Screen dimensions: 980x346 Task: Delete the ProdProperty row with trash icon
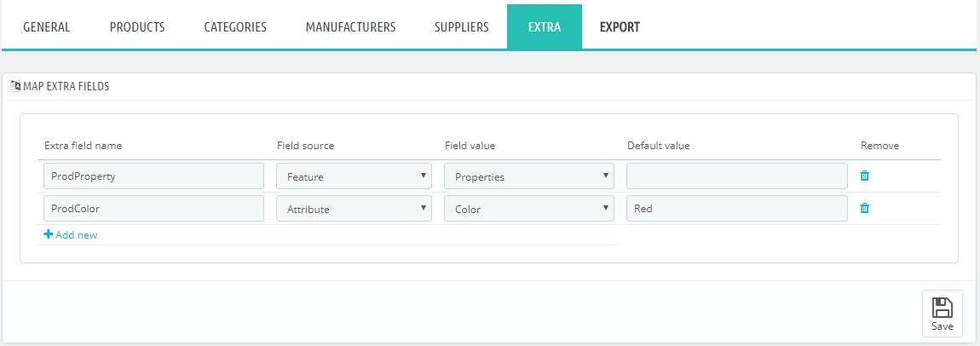coord(864,176)
